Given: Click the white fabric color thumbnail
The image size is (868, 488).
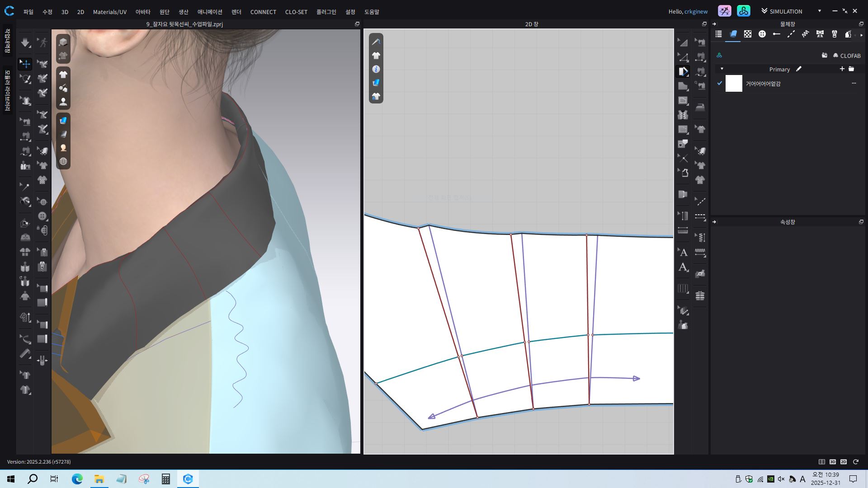Looking at the screenshot, I should coord(734,84).
